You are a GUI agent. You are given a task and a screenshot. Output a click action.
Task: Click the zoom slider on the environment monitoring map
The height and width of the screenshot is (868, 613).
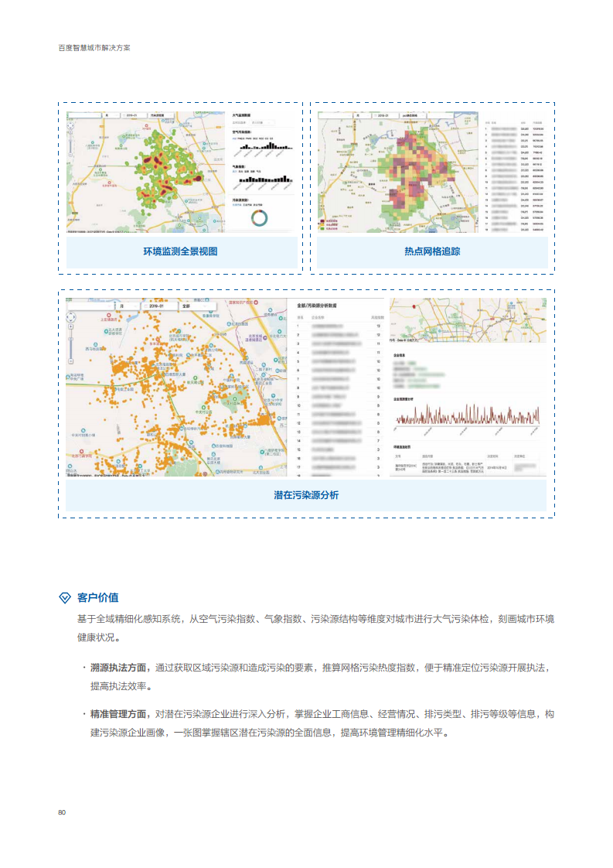click(x=70, y=144)
